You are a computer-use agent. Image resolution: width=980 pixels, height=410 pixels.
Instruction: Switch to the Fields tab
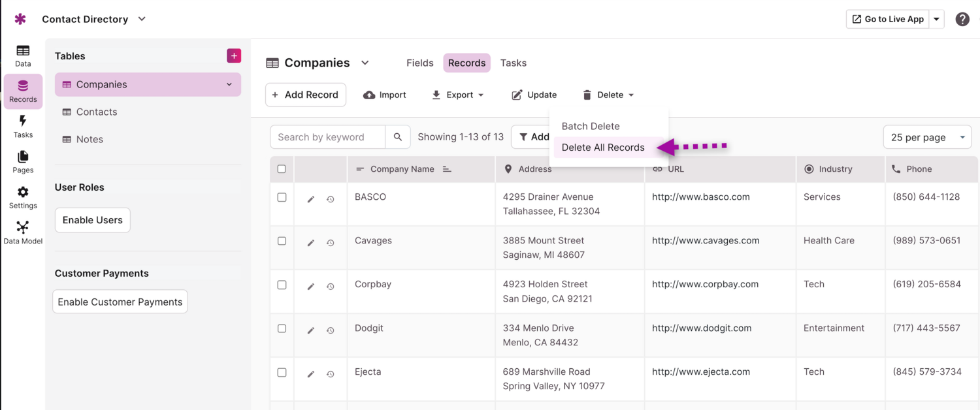click(x=419, y=63)
